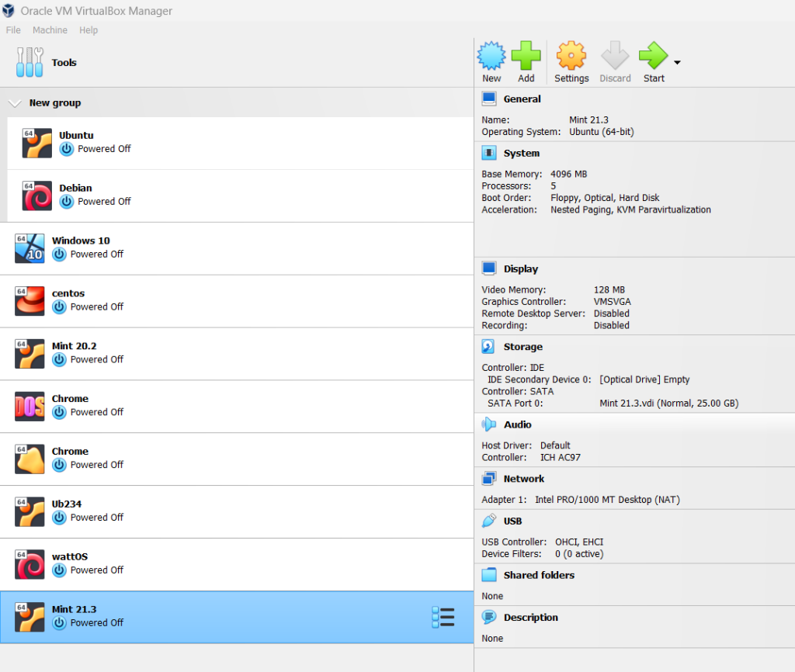The image size is (795, 672).
Task: Select the centos VM red hat icon
Action: (x=30, y=301)
